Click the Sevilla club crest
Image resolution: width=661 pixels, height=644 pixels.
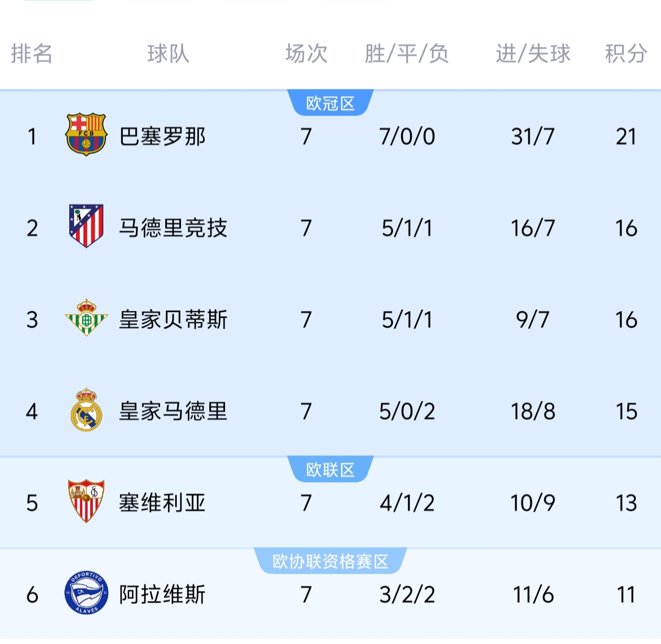(x=86, y=501)
